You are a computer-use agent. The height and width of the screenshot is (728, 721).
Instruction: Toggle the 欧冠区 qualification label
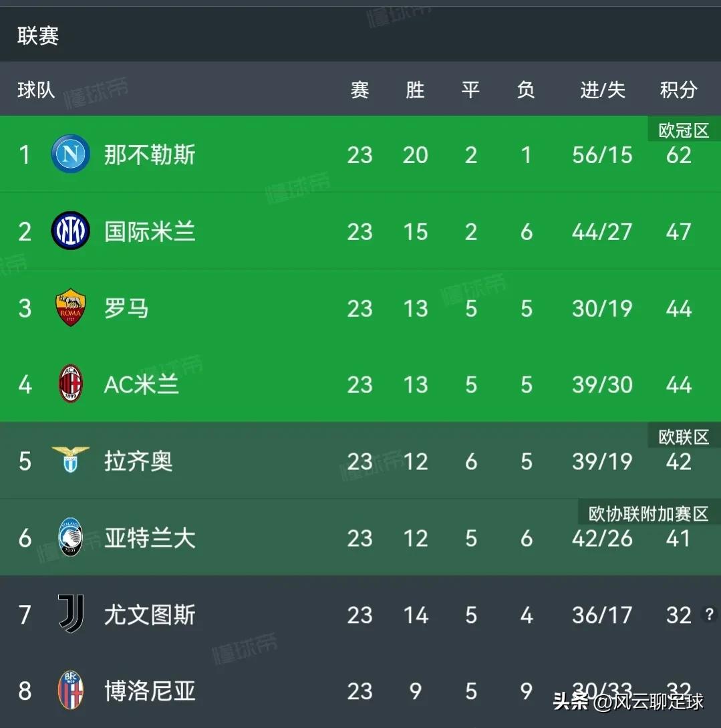pos(682,130)
